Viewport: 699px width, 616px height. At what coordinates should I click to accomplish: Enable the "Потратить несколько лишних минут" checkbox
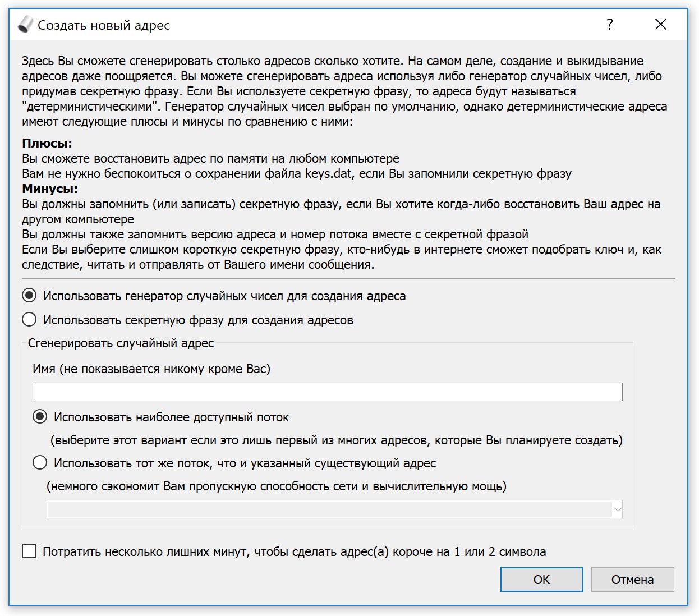click(29, 551)
